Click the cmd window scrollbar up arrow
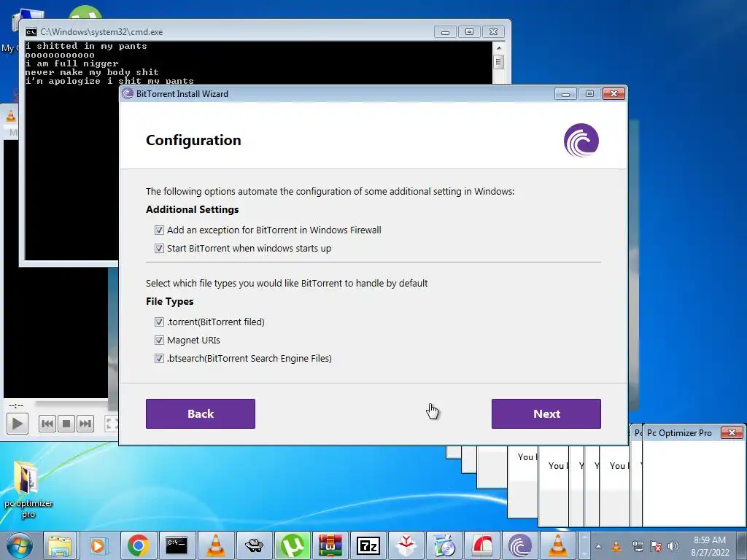The width and height of the screenshot is (747, 560). pyautogui.click(x=499, y=48)
